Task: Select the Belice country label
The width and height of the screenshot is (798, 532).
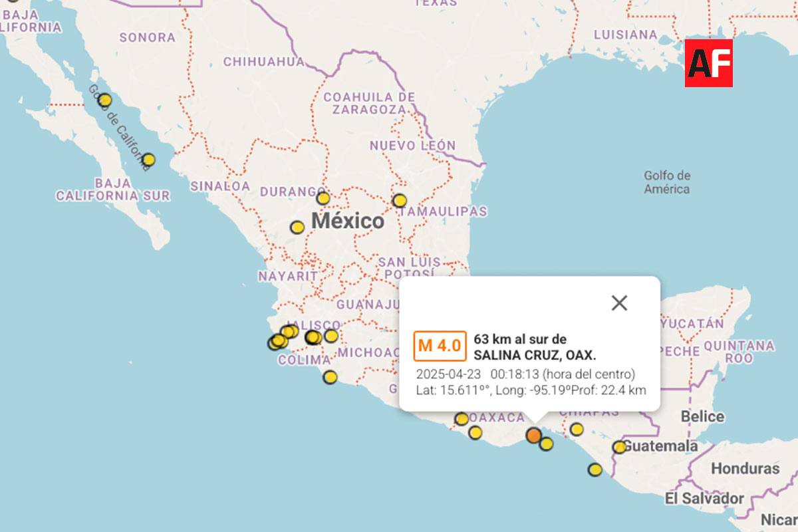Action: click(x=702, y=417)
